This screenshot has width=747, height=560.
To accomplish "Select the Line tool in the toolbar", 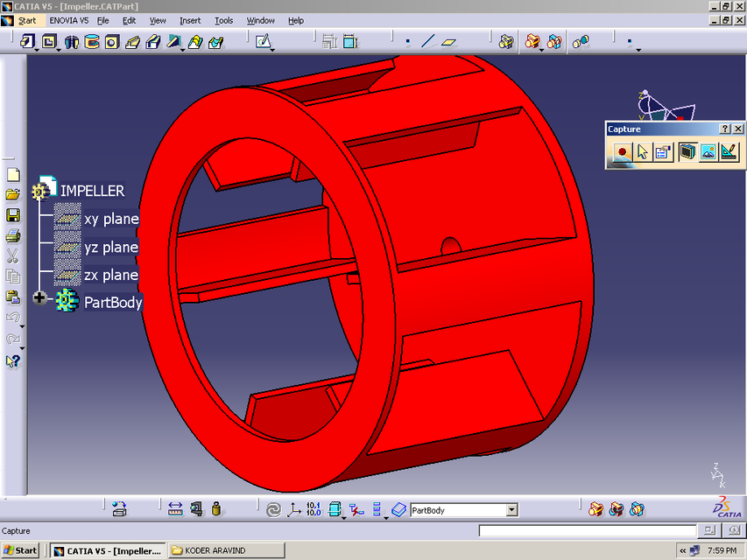I will pyautogui.click(x=429, y=40).
